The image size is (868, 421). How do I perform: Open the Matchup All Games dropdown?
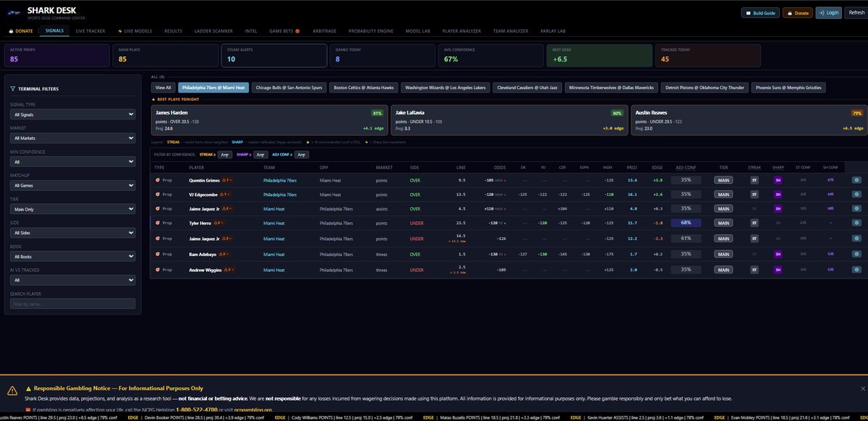pos(72,185)
